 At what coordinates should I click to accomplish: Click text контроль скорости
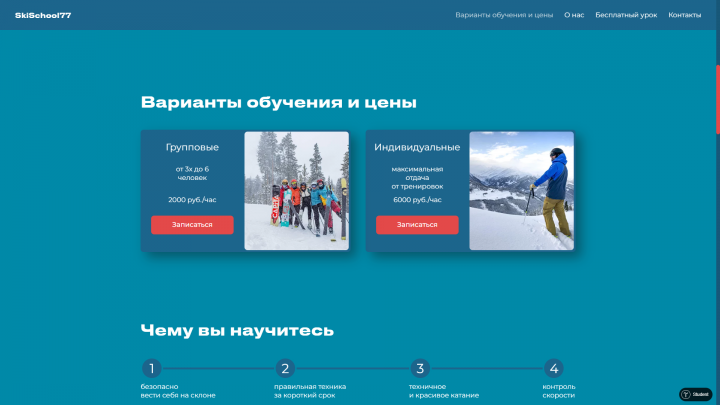559,391
